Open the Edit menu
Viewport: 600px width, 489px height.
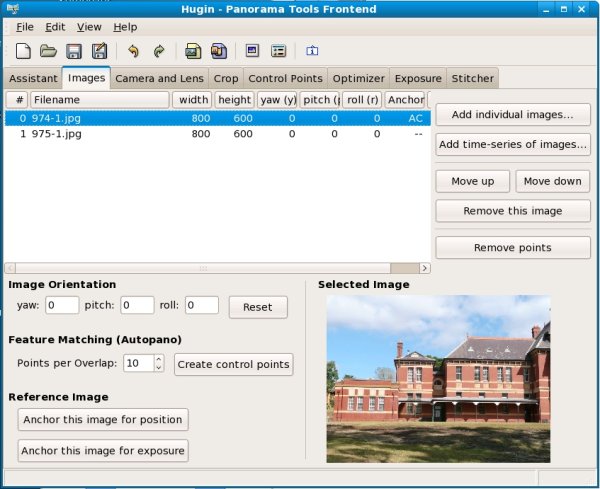[55, 27]
